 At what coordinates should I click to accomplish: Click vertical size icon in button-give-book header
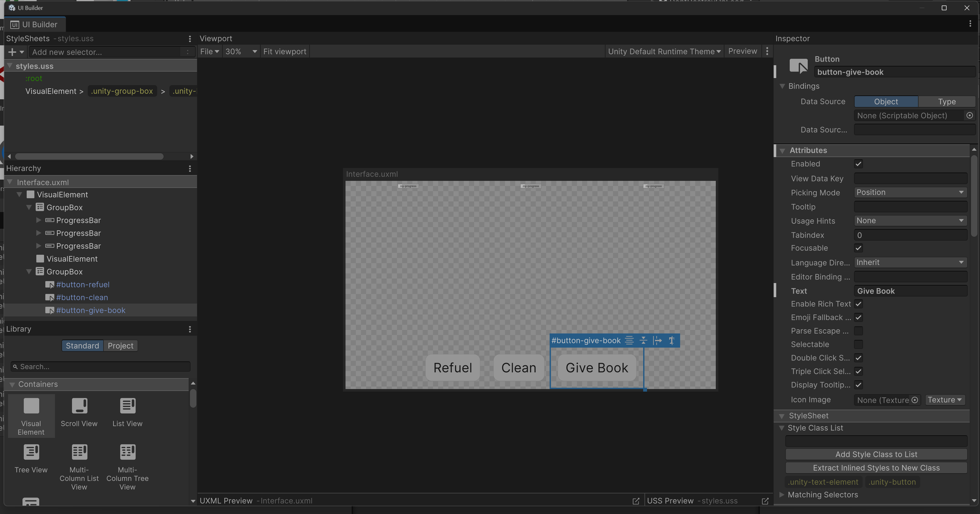click(671, 340)
